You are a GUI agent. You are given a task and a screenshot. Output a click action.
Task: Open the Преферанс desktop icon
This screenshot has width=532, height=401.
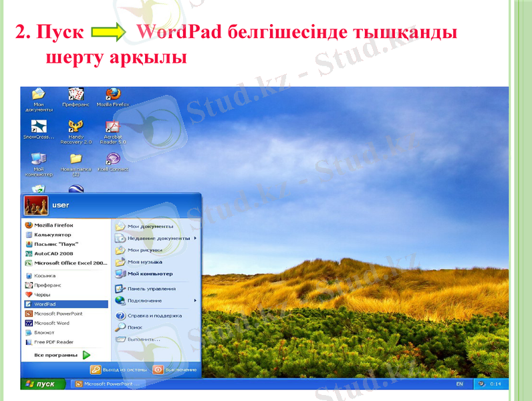(x=76, y=95)
